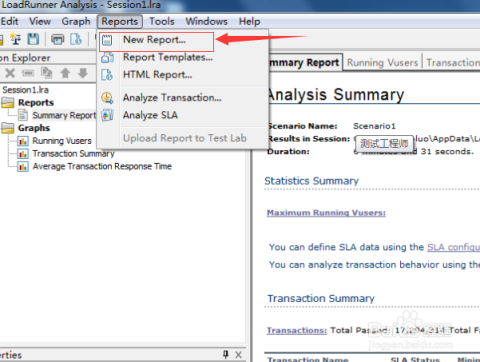Click the Save floppy disk toolbar icon
Screen dimensions: 480x362
pos(33,39)
